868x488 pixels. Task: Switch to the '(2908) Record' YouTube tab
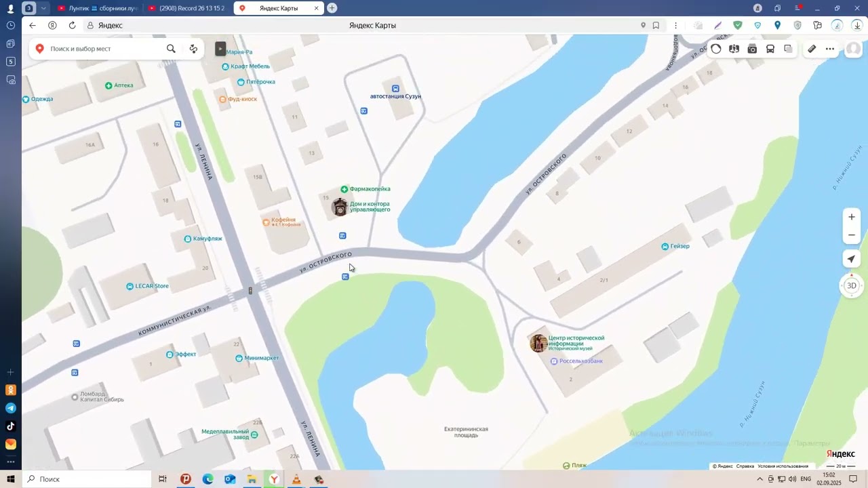click(187, 8)
